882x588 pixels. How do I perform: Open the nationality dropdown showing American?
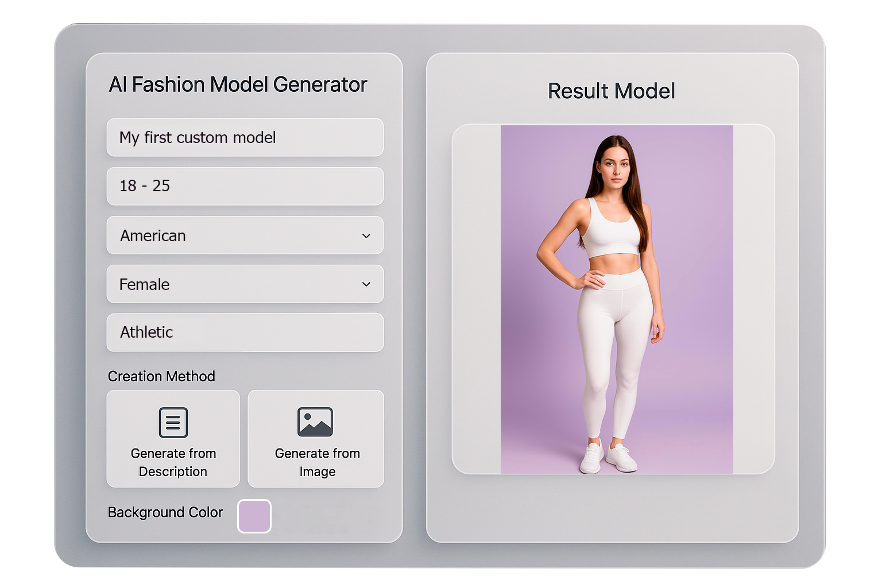click(245, 235)
